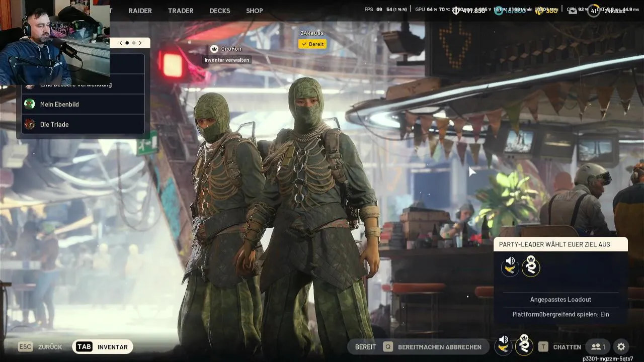Image resolution: width=644 pixels, height=362 pixels.
Task: Open the 'Die Triade' quest row
Action: (84, 124)
